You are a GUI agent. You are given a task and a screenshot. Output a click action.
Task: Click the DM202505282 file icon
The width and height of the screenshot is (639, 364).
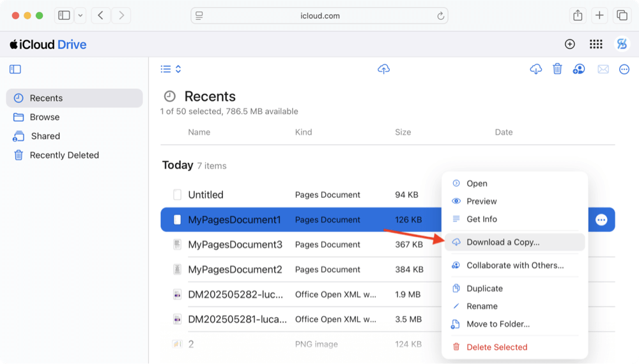[177, 294]
